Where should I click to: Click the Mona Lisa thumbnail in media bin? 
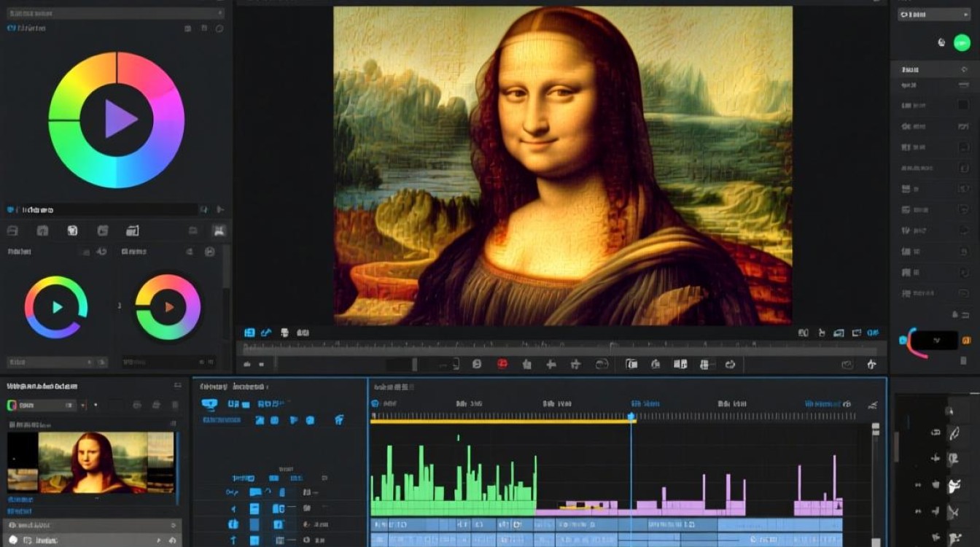(92, 462)
